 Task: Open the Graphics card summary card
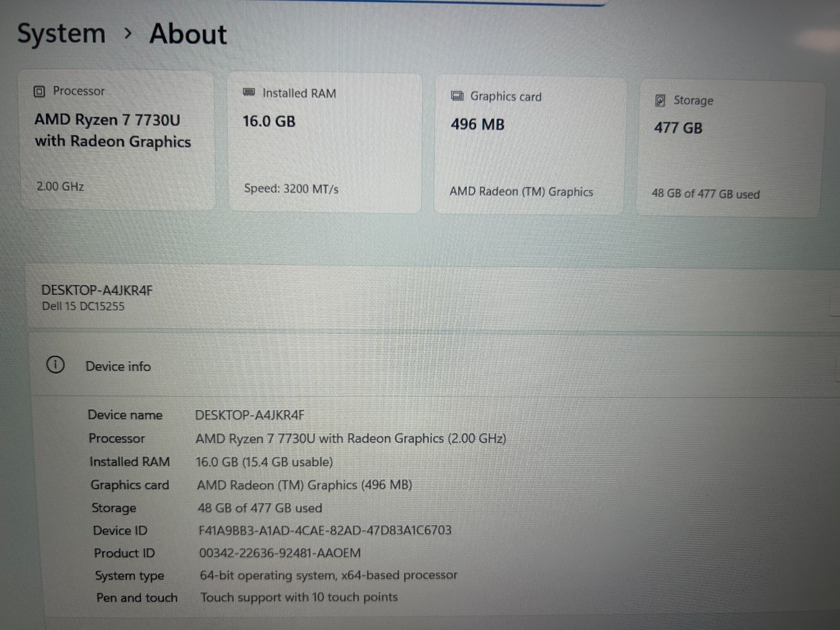530,145
